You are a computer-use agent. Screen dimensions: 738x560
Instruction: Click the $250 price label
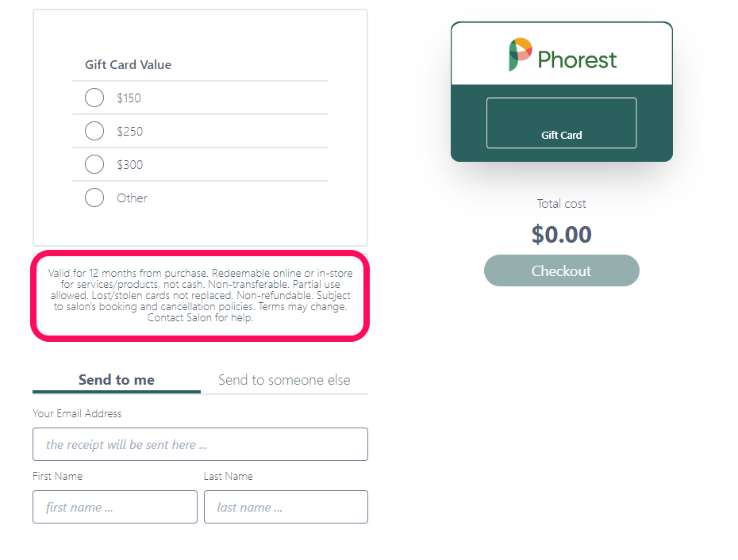pyautogui.click(x=130, y=132)
